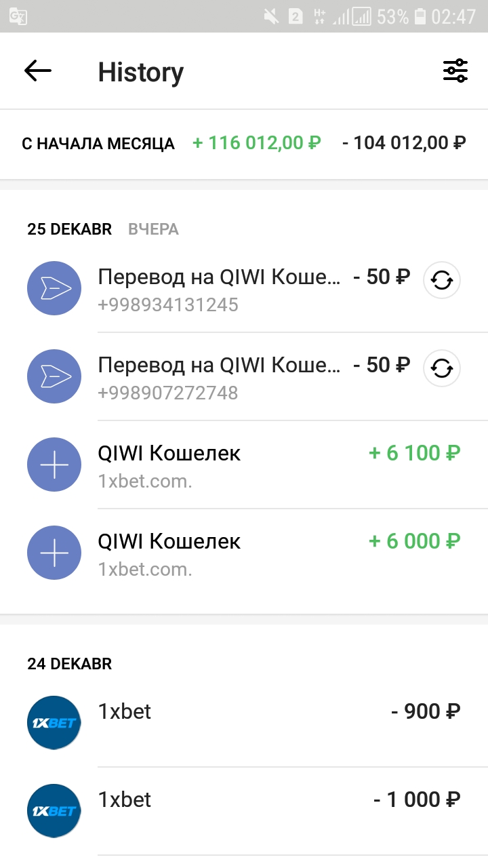Tap the month expenses total -104 012,00 ₽

[x=404, y=144]
